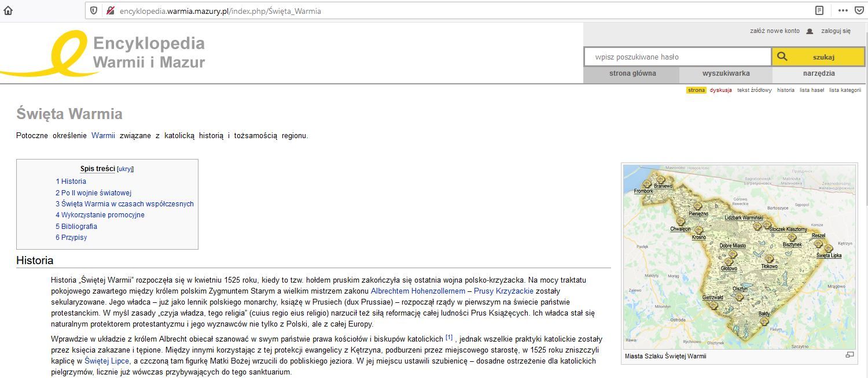Open the 'Albrechtem Hohenzollernem' article link

tap(418, 291)
